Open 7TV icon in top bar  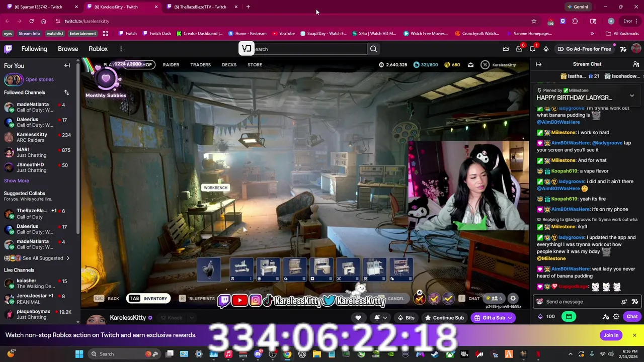[623, 49]
